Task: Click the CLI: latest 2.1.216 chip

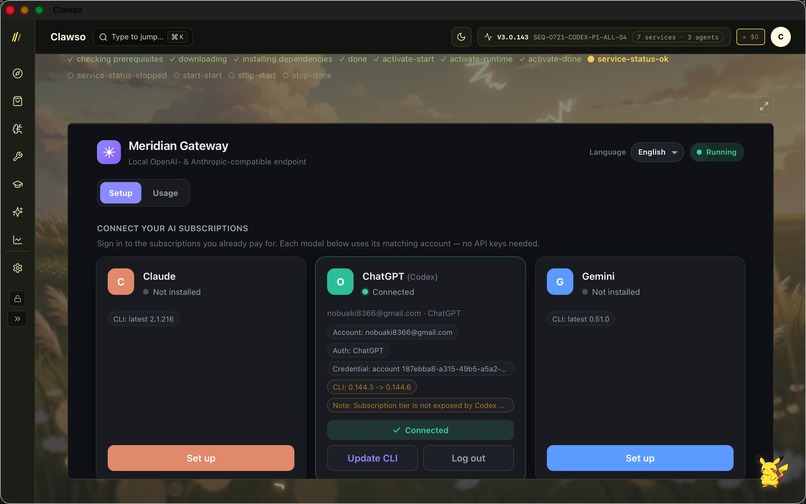Action: click(x=143, y=319)
